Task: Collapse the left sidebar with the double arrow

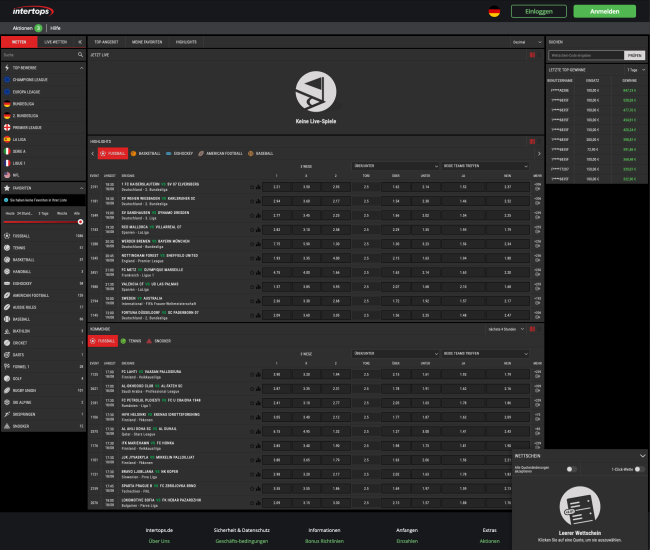Action: [82, 43]
